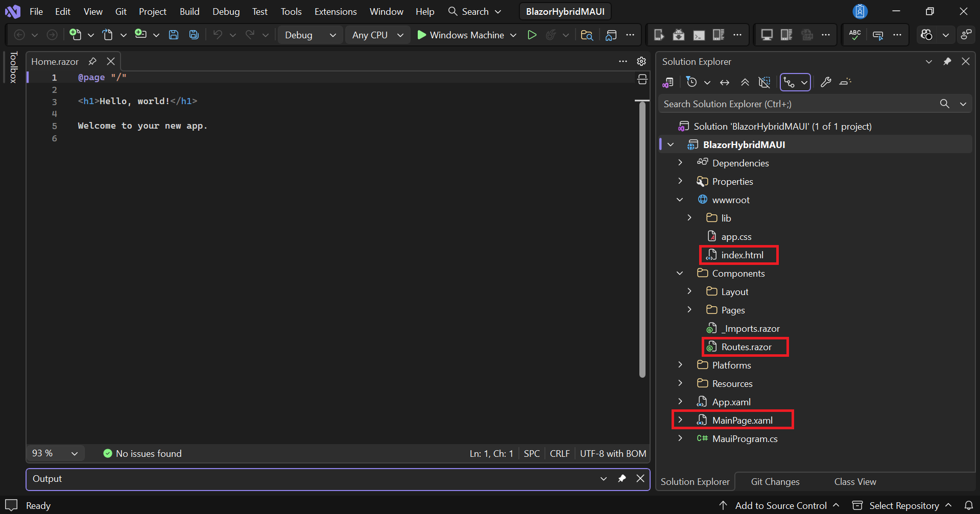Click the browser link home window icon

click(611, 35)
